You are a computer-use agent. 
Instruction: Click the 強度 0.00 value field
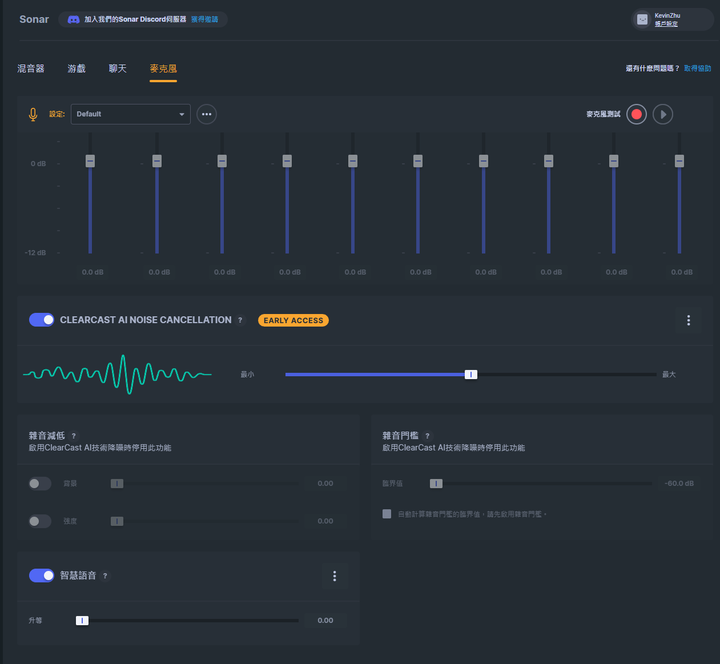(326, 521)
